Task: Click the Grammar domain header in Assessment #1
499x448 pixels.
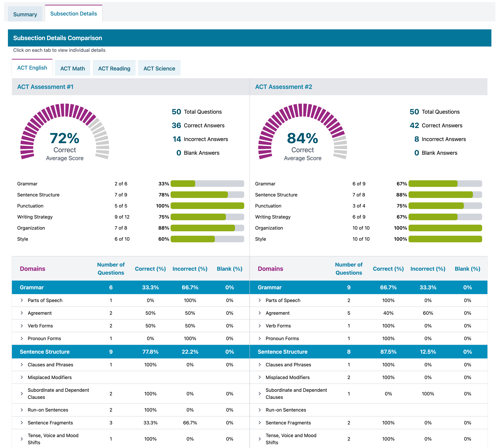Action: [x=32, y=288]
